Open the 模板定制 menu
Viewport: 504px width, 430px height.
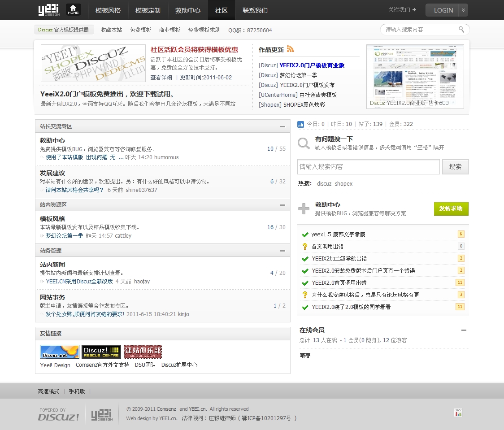[x=148, y=10]
